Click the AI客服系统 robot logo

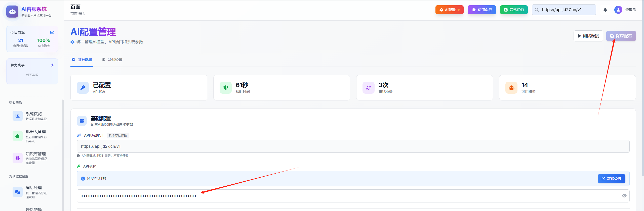point(12,12)
